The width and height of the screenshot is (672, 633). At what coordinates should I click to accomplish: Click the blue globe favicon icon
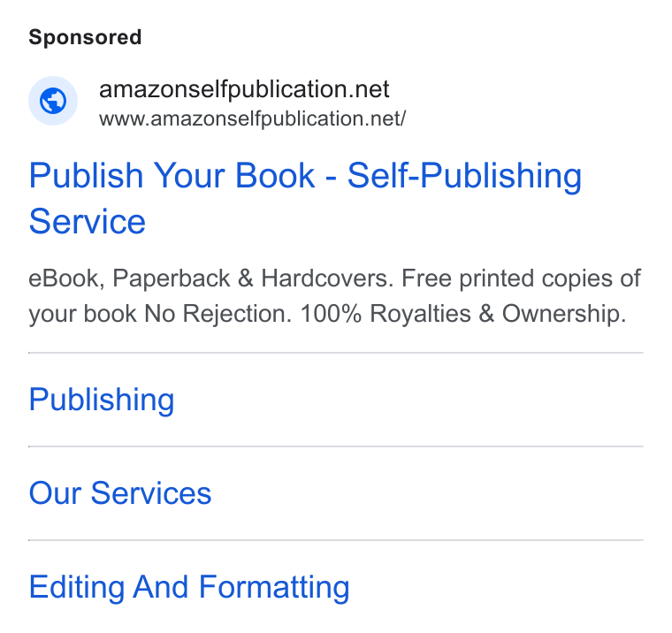(x=53, y=101)
